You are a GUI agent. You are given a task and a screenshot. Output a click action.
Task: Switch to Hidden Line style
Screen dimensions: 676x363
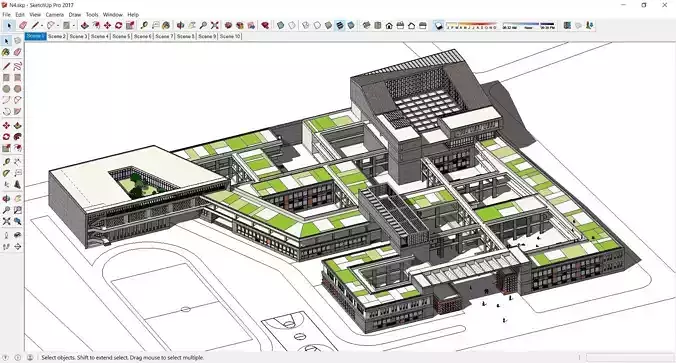coord(317,25)
